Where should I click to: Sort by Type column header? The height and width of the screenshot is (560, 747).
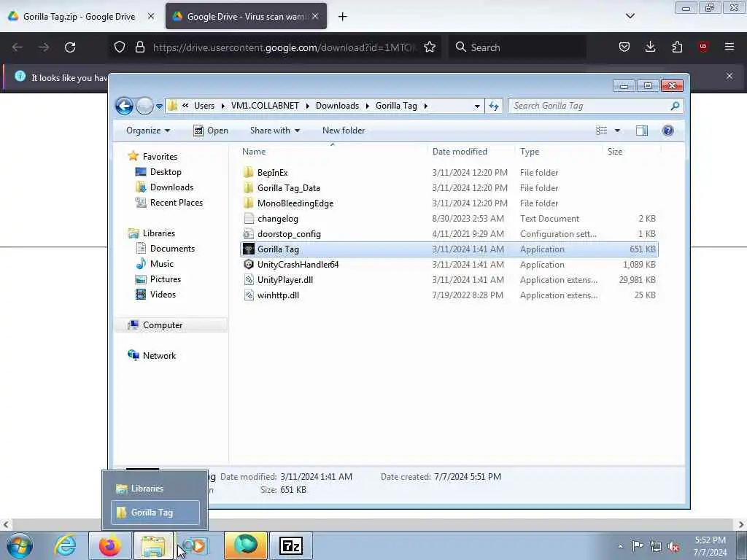(x=530, y=152)
